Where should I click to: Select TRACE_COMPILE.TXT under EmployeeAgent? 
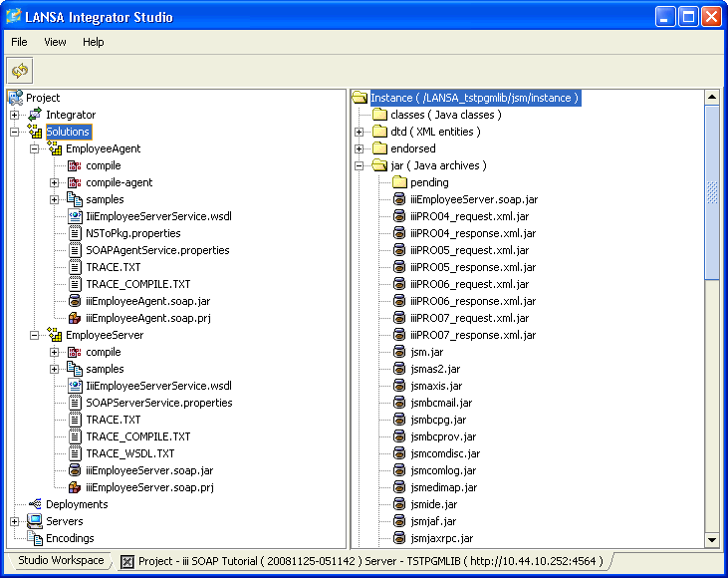[137, 284]
